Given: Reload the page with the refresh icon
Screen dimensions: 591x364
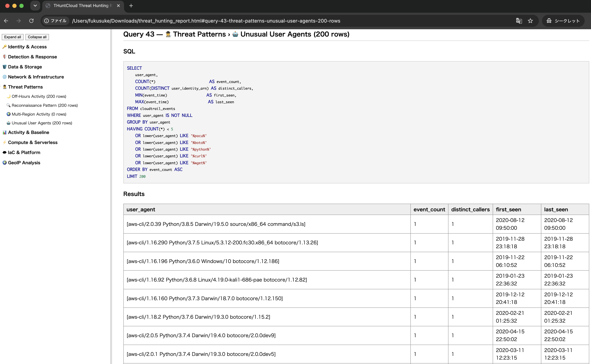Looking at the screenshot, I should tap(31, 21).
